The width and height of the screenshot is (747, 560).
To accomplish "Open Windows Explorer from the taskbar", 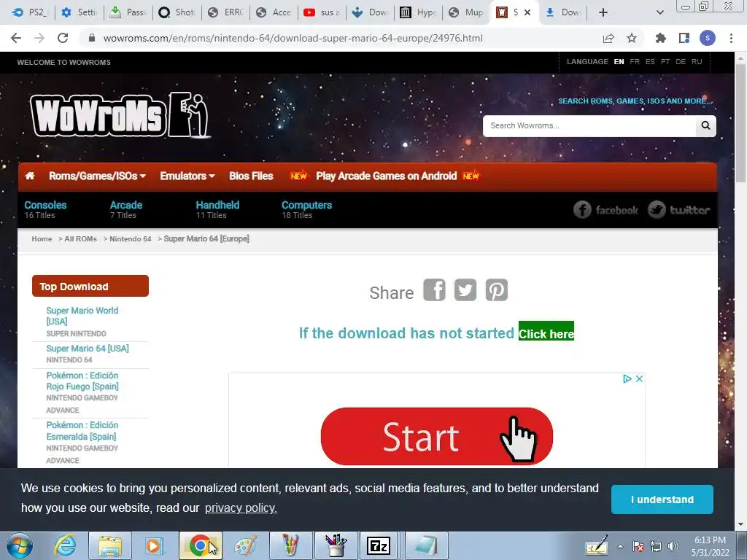I will coord(110,545).
